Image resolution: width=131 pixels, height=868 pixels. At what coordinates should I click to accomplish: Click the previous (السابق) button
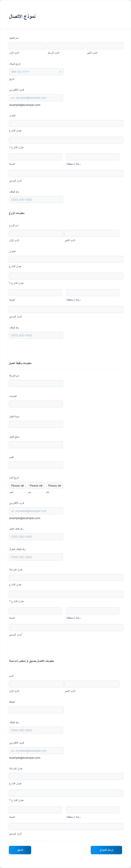(20, 850)
